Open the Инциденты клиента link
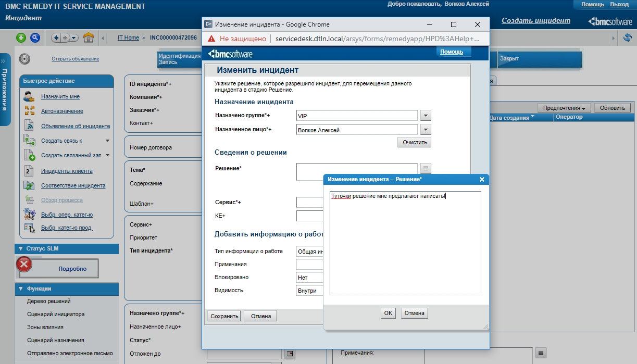Viewport: 637px width, 364px height. [x=67, y=171]
